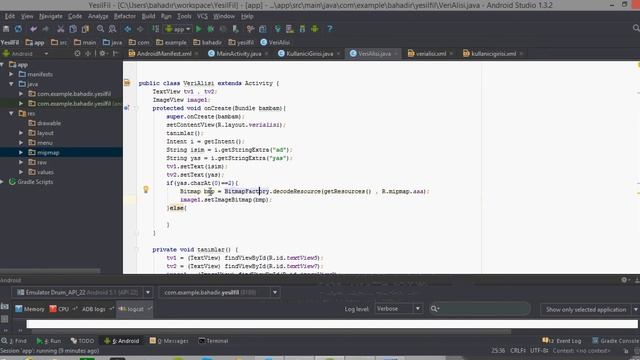The image size is (640, 360).
Task: Expand the mipmap folder arrow
Action: [x=21, y=153]
